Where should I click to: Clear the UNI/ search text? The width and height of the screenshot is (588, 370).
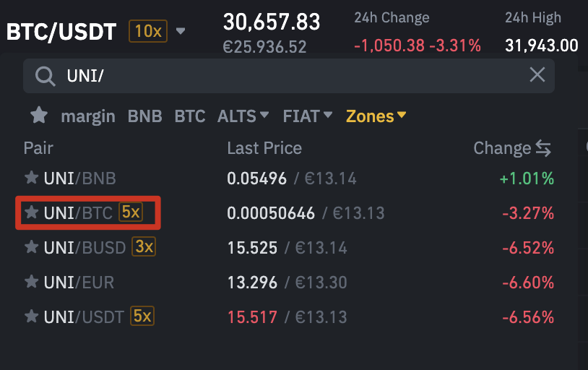(537, 74)
